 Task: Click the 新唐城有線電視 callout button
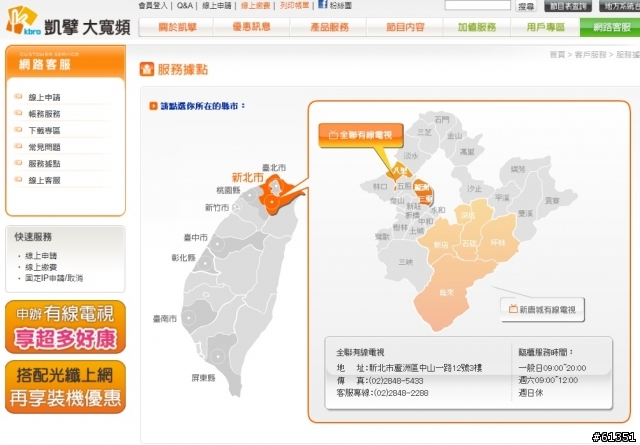542,309
